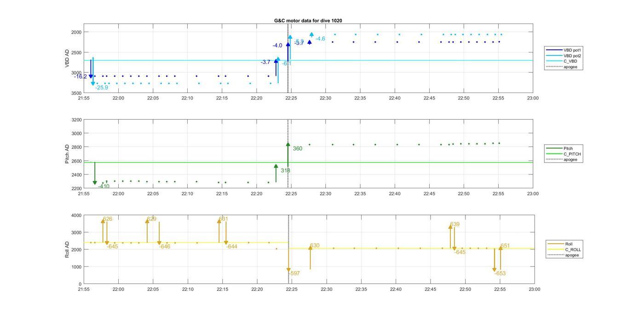644x319 pixels.
Task: Click the '-410' pitch move label
Action: coord(104,186)
